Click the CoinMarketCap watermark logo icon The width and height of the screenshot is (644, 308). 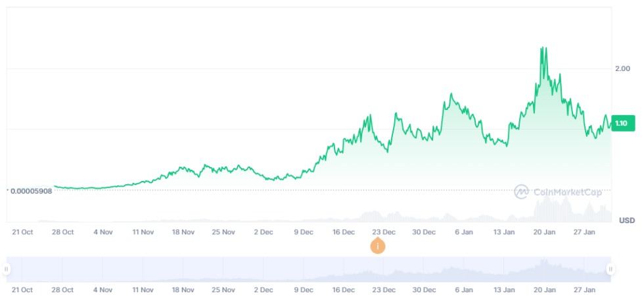(x=522, y=192)
